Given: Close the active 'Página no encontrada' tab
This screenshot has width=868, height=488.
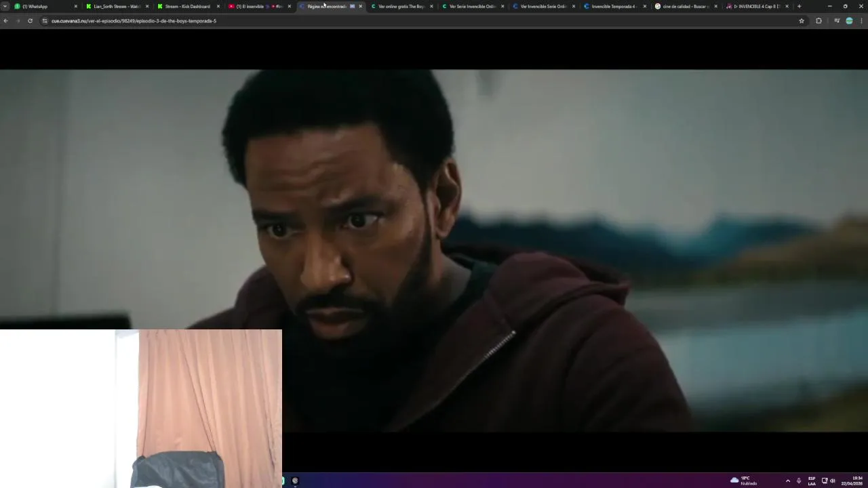Looking at the screenshot, I should coord(361,6).
